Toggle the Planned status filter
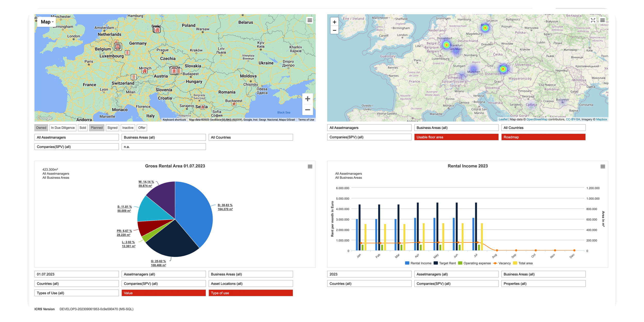This screenshot has width=644, height=322. click(x=97, y=128)
